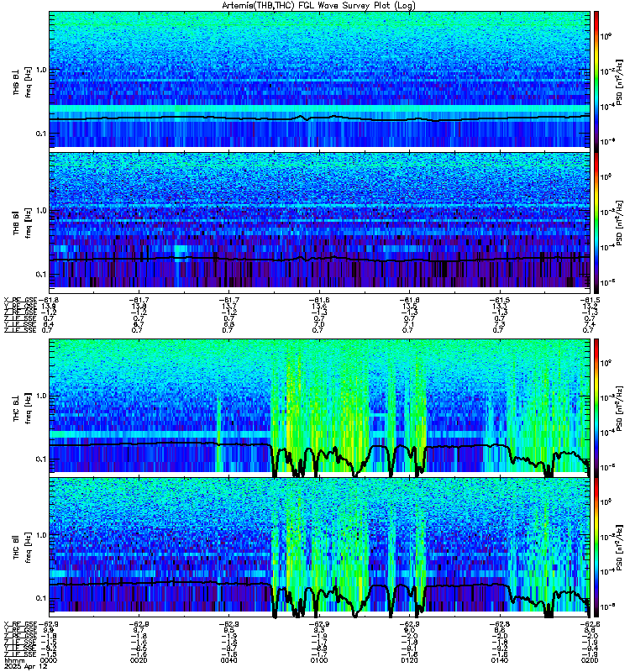Click the '0.1' frequency tick of THB B⊥ panel
Viewport: 630px width, 672px height.
[41, 134]
